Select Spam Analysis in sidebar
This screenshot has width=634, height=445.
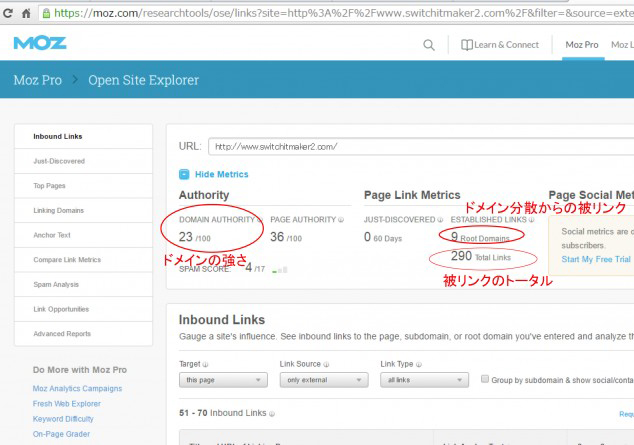click(x=83, y=285)
